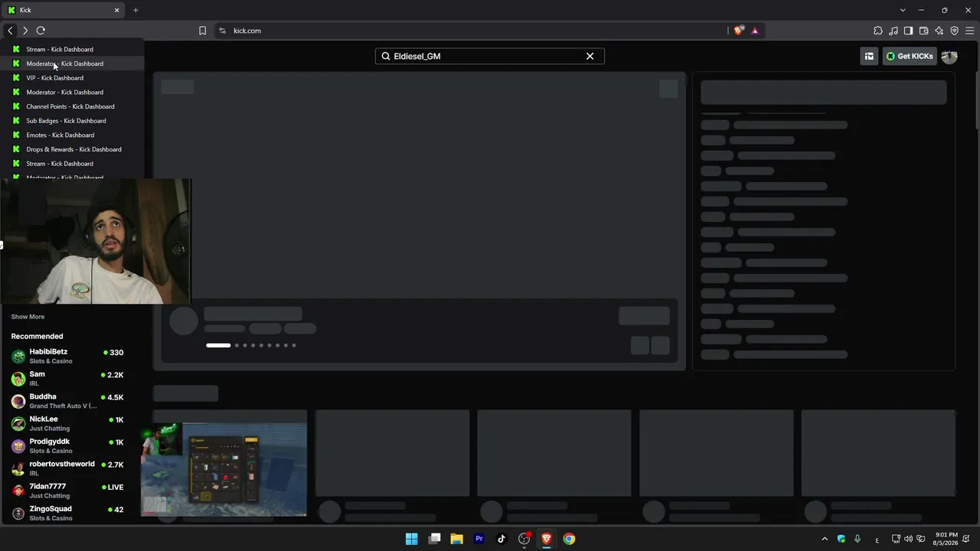Choose Channel Points - Kick Dashboard history entry
The image size is (980, 551).
coord(72,106)
